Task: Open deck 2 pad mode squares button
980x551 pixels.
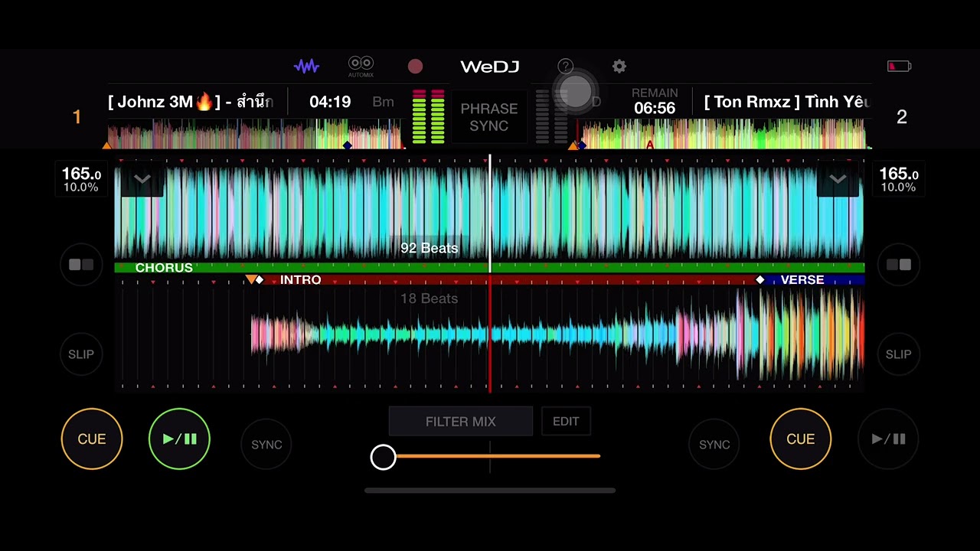Action: pyautogui.click(x=898, y=265)
